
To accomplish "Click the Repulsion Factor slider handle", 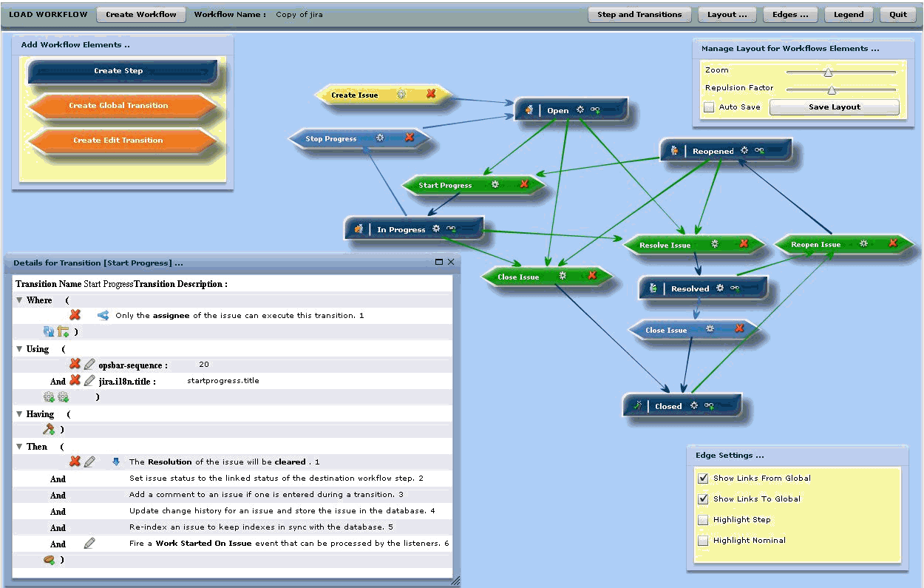I will coord(831,89).
